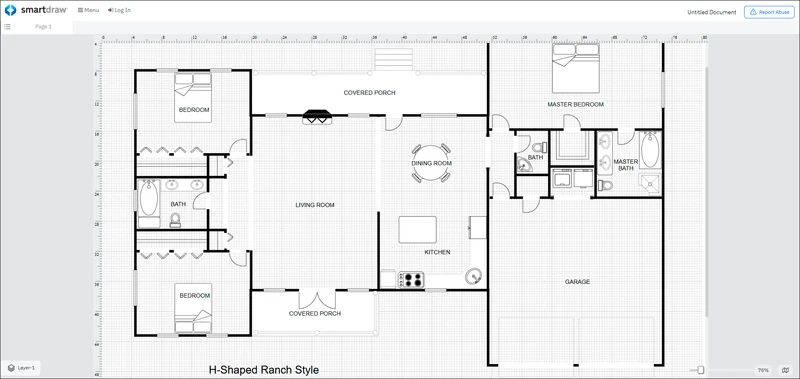Image resolution: width=800 pixels, height=379 pixels.
Task: Open the hamburger Menu
Action: point(88,10)
